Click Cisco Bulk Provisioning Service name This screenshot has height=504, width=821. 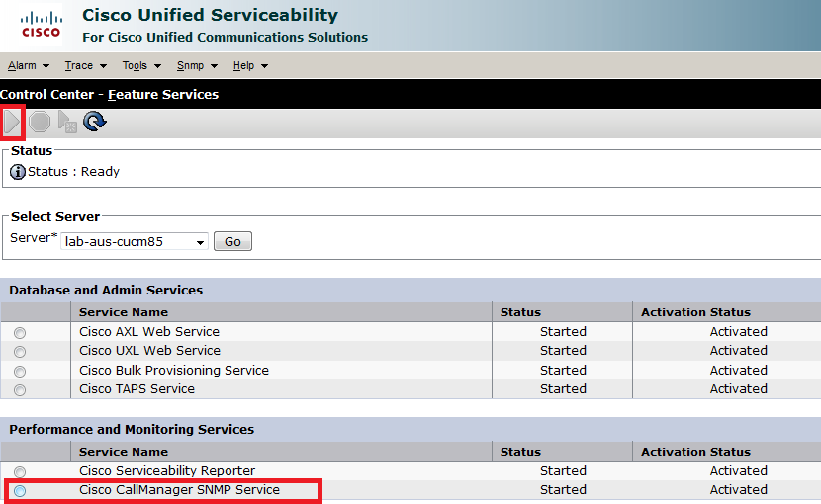click(174, 370)
